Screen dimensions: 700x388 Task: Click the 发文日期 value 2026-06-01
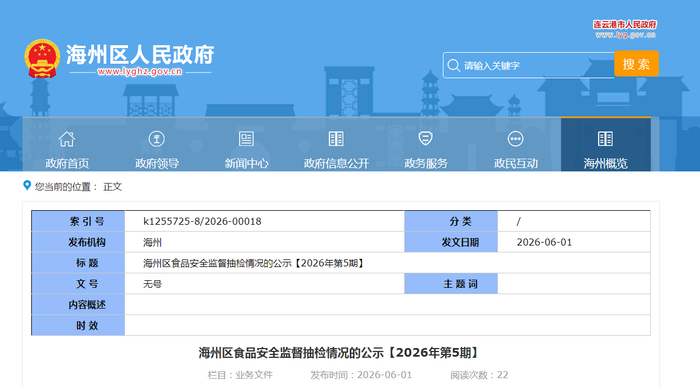(544, 242)
